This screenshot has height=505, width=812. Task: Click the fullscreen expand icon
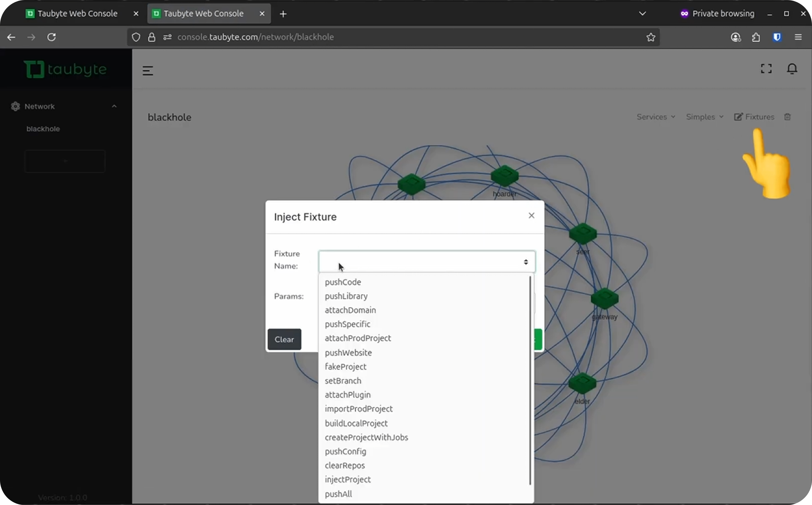click(766, 69)
